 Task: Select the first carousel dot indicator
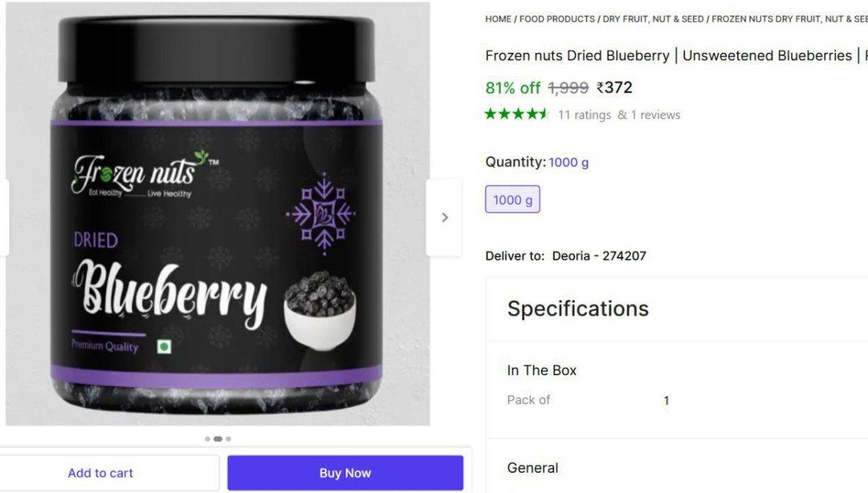tap(208, 439)
